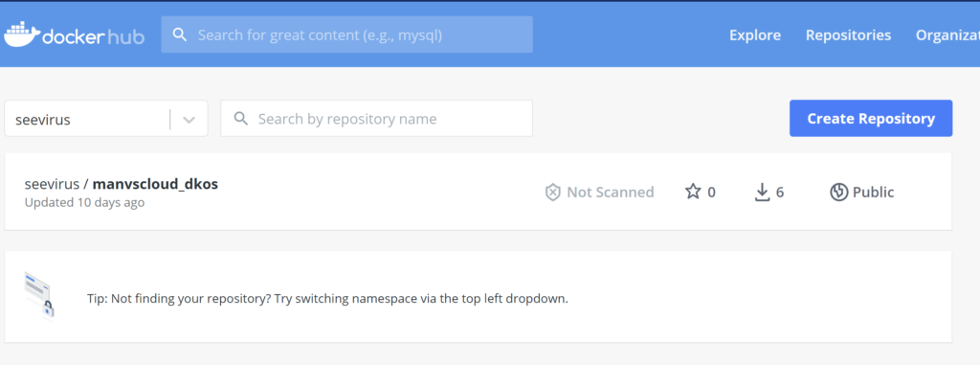Click the magnifier icon in repository search
This screenshot has height=365, width=980.
click(x=240, y=119)
